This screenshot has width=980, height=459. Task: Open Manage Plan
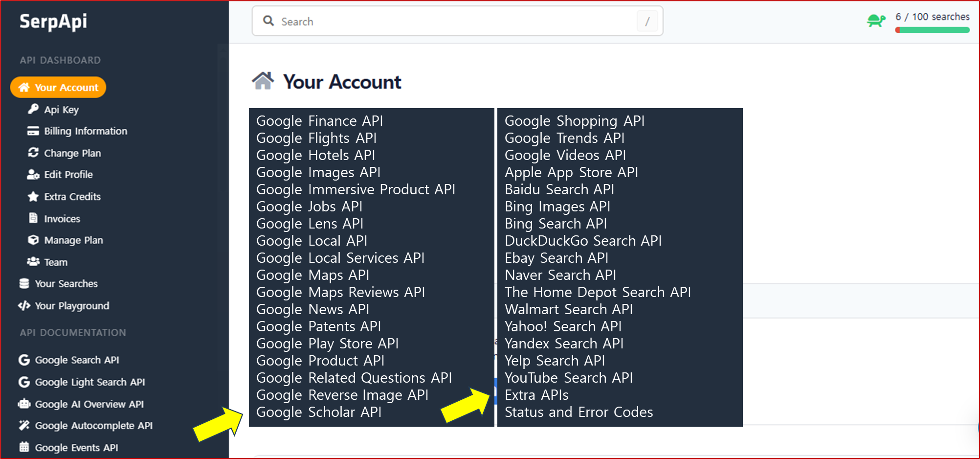tap(73, 240)
